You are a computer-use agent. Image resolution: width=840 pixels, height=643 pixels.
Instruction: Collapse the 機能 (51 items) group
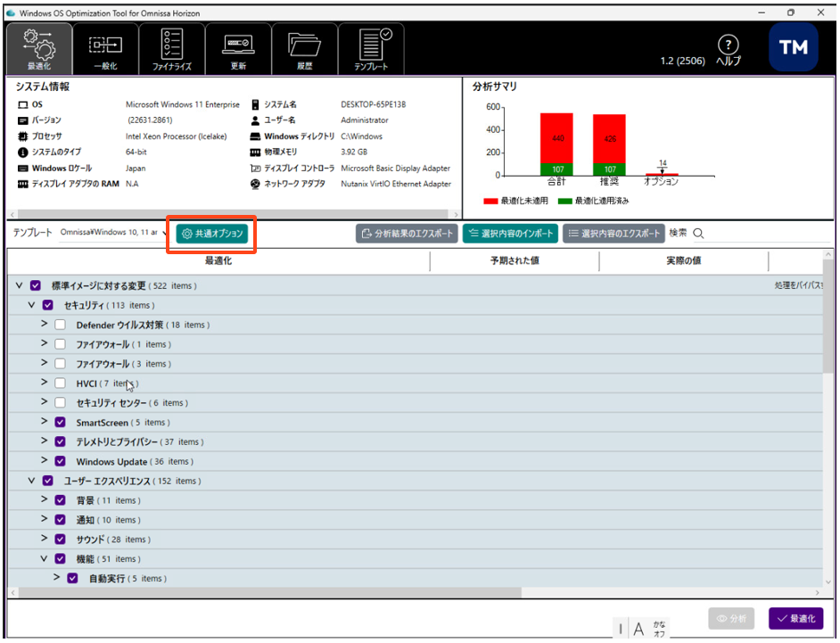[x=45, y=559]
